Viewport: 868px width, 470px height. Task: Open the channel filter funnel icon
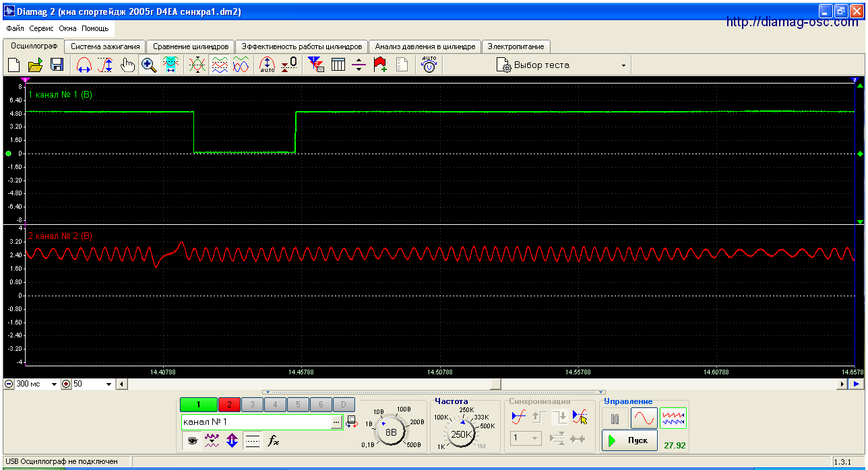click(x=316, y=65)
